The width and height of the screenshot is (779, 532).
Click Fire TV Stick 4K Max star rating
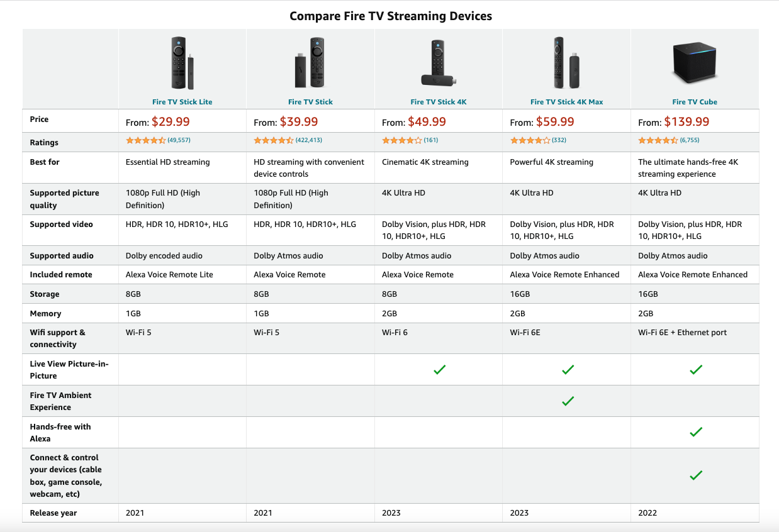(x=530, y=140)
